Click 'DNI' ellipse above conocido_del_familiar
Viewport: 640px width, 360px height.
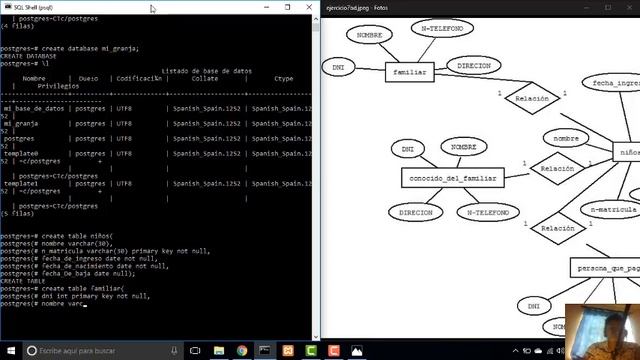click(408, 149)
